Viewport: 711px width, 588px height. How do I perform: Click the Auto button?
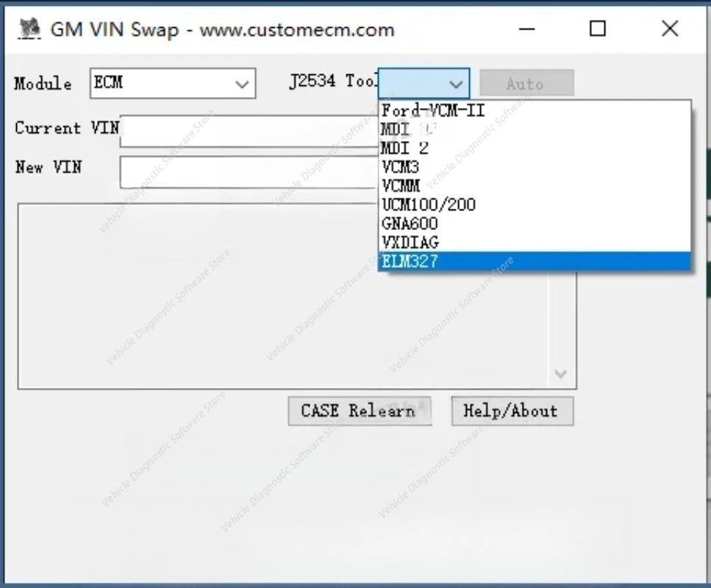click(x=527, y=83)
